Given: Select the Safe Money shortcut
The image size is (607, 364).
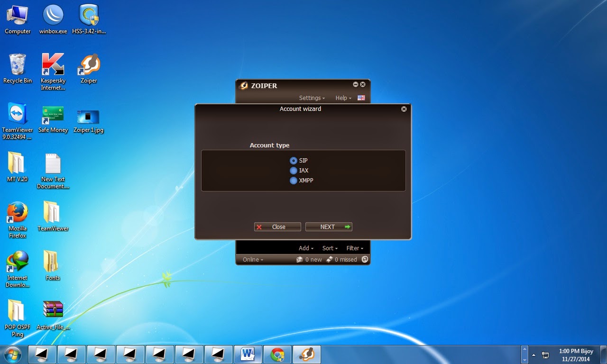Looking at the screenshot, I should pos(53,118).
